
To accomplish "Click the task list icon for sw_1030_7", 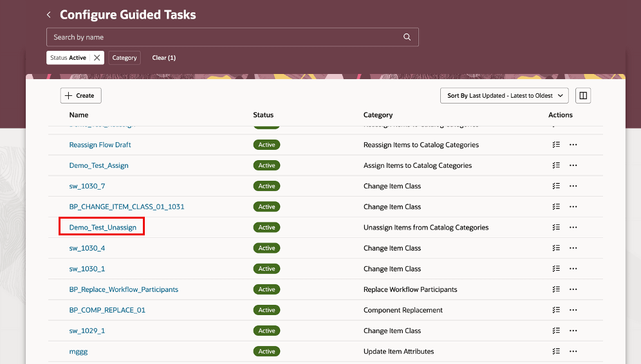I will (x=556, y=186).
